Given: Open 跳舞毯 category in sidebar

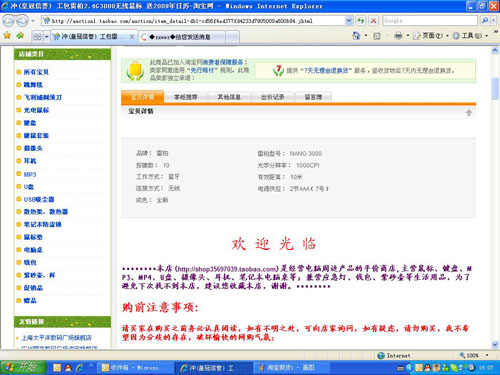Looking at the screenshot, I should [x=33, y=85].
